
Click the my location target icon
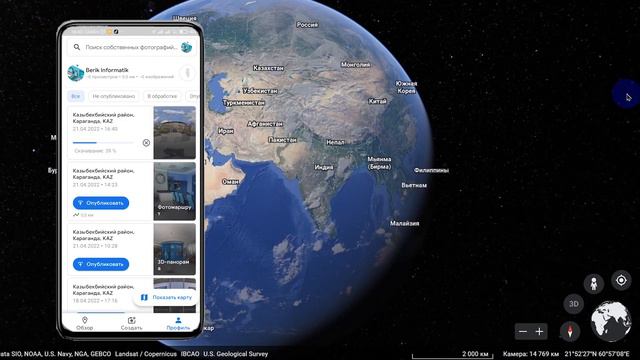(x=621, y=280)
